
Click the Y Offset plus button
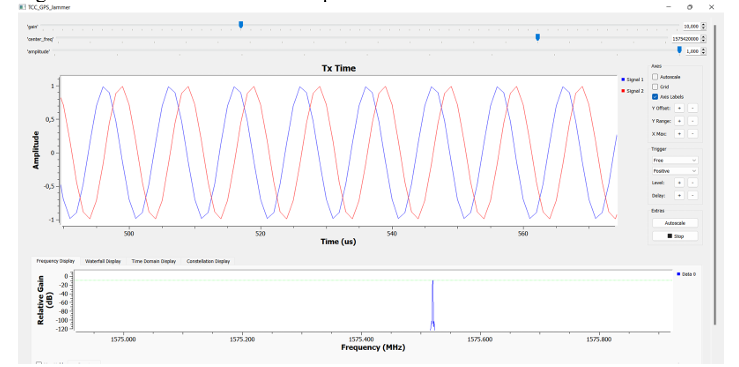pyautogui.click(x=679, y=108)
